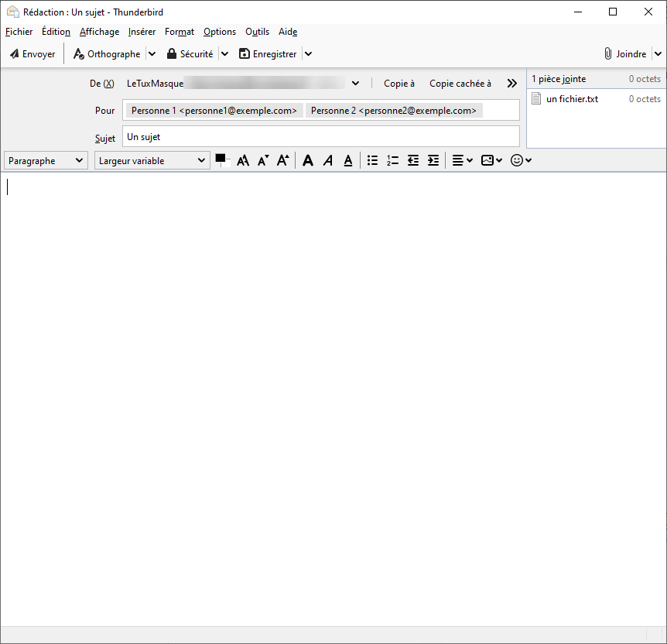
Task: Apply a numbered list
Action: point(392,160)
